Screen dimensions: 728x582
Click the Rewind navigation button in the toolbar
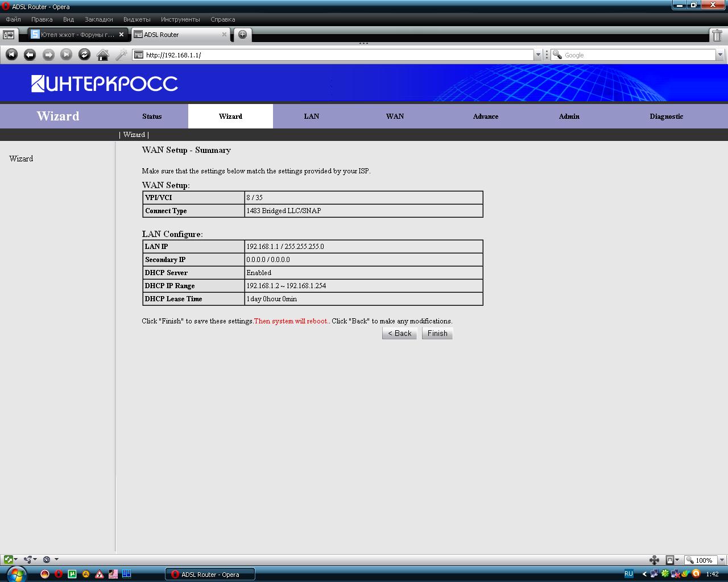11,55
